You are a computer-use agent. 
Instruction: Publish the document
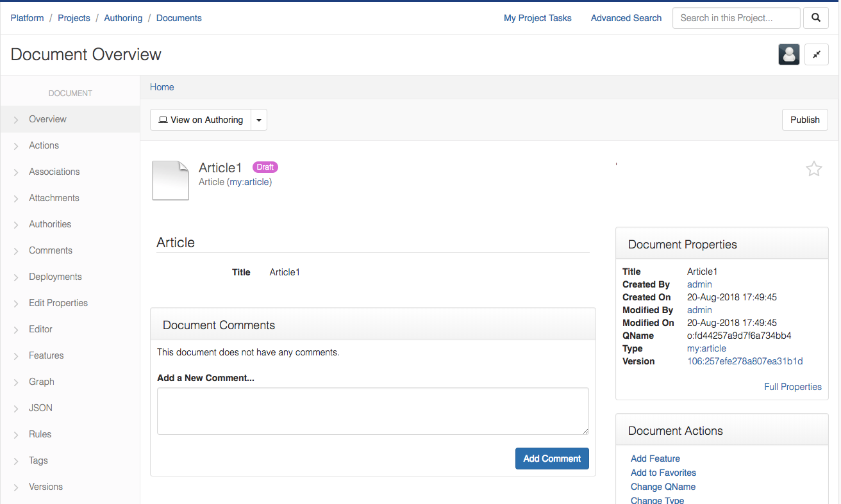point(804,120)
